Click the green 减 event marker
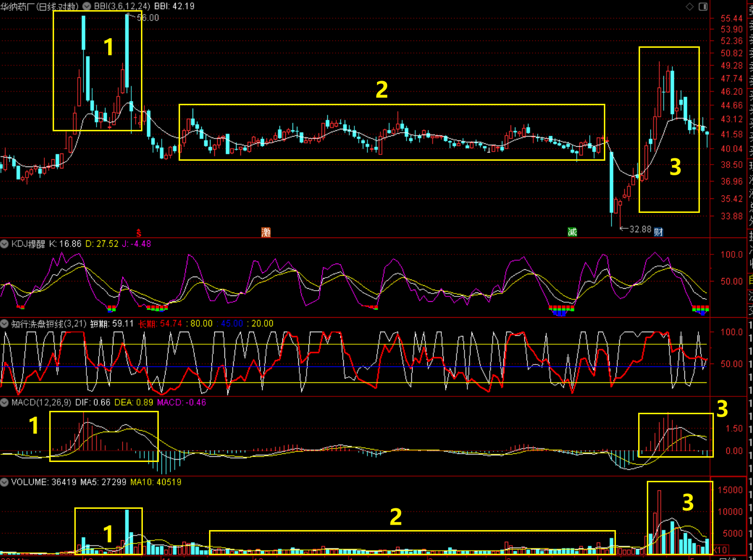The height and width of the screenshot is (560, 753). [572, 232]
